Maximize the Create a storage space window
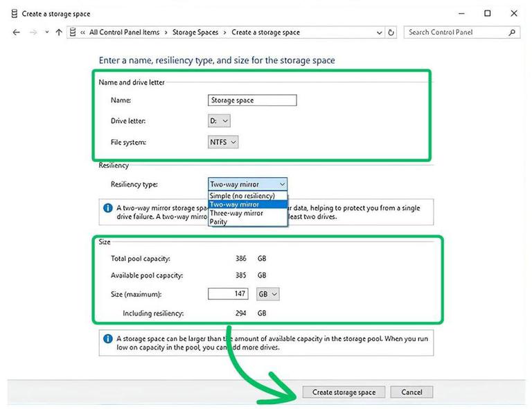This screenshot has width=532, height=409. [487, 13]
